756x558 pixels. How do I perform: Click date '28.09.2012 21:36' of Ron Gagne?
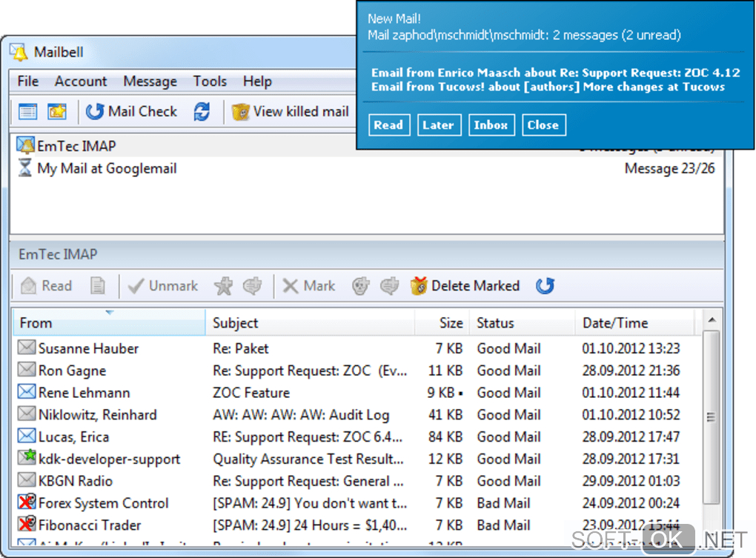tap(631, 370)
